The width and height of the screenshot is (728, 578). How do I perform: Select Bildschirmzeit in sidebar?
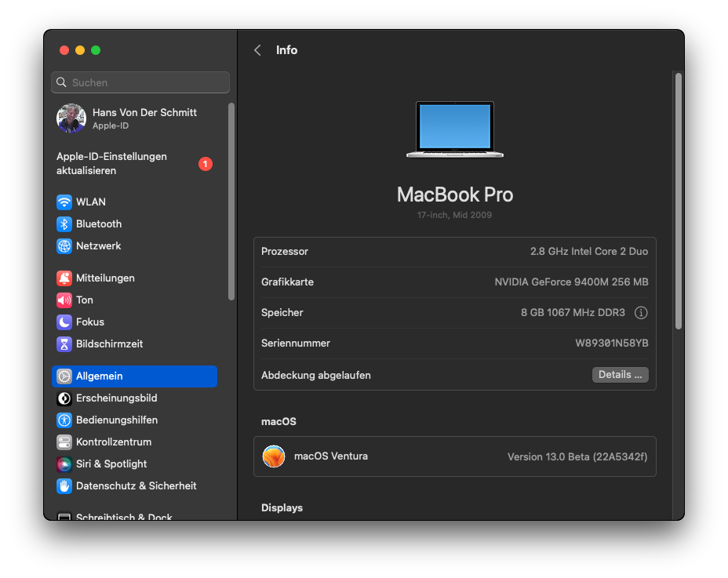(x=135, y=344)
